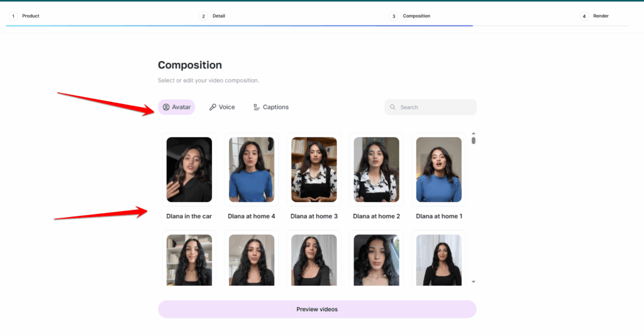Click step number 2 Detail badge

tap(203, 16)
